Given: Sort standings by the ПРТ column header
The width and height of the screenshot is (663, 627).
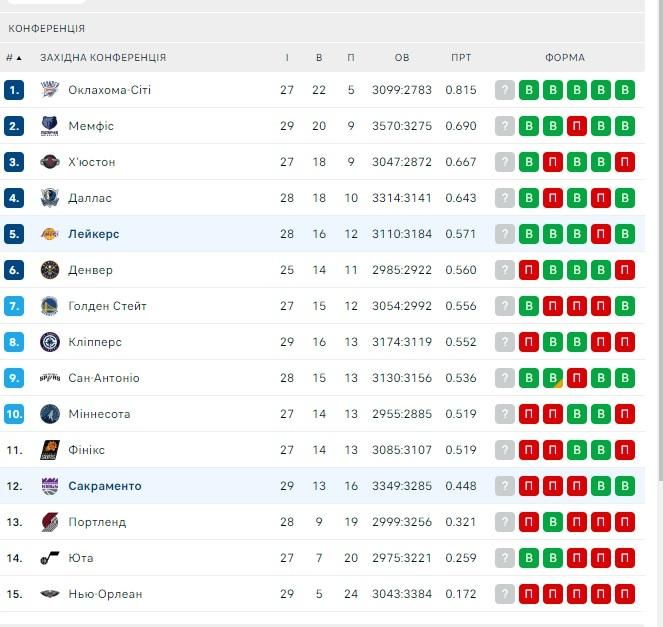Looking at the screenshot, I should point(461,57).
